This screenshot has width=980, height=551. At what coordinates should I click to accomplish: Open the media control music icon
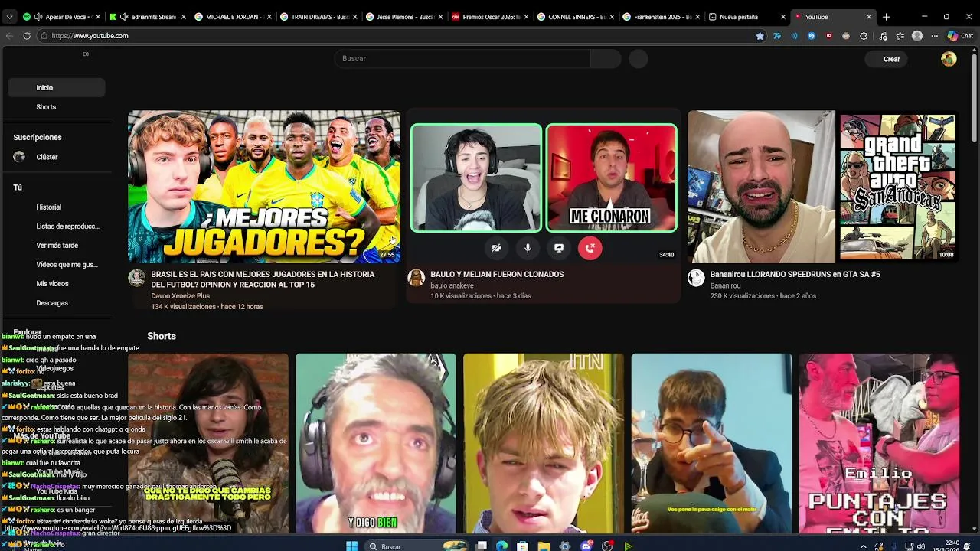point(883,36)
